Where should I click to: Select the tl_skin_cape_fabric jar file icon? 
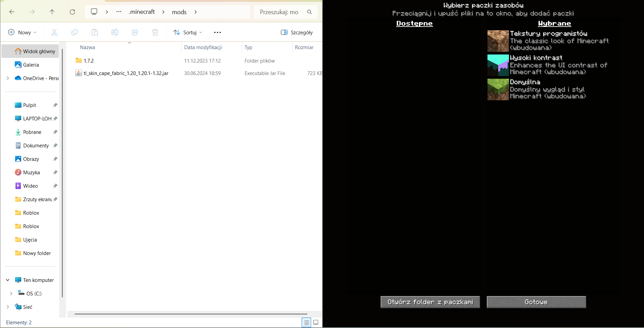tap(79, 73)
